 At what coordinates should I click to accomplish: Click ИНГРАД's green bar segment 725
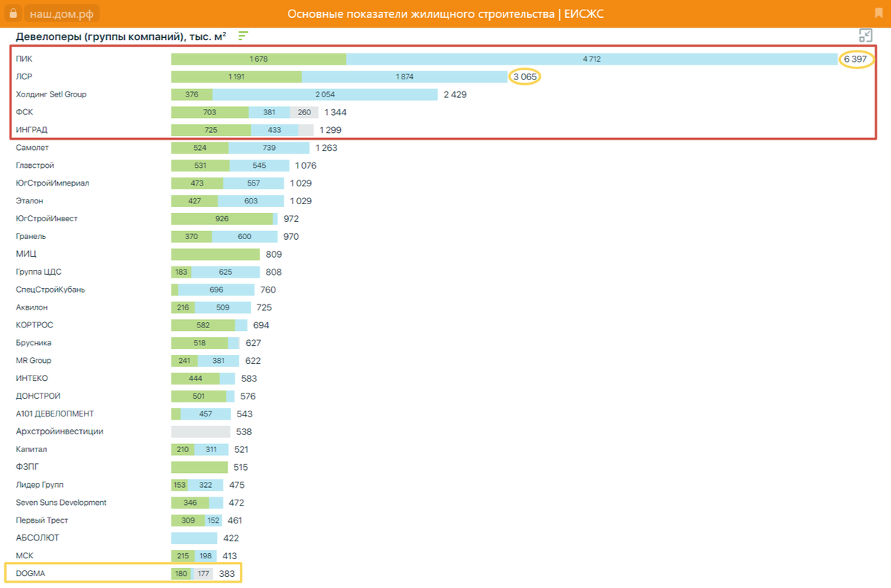click(210, 130)
